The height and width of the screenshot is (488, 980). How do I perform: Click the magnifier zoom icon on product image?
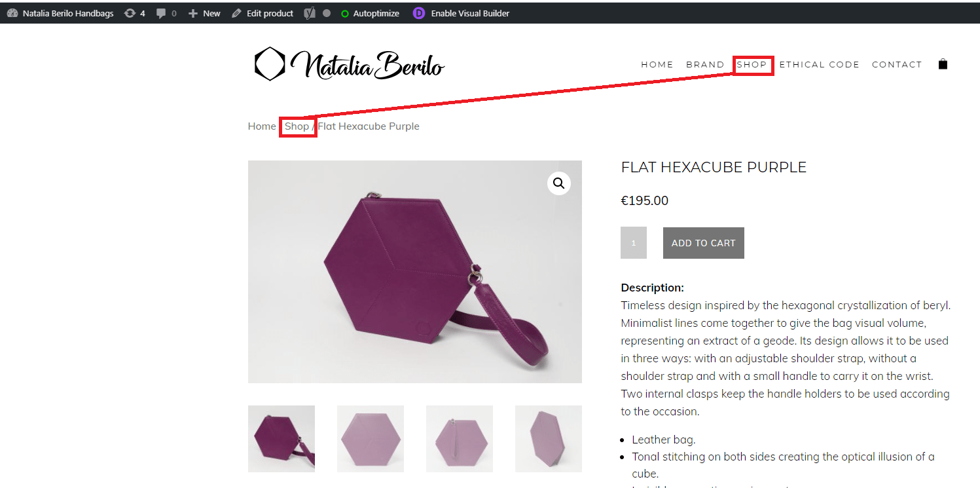coord(559,183)
